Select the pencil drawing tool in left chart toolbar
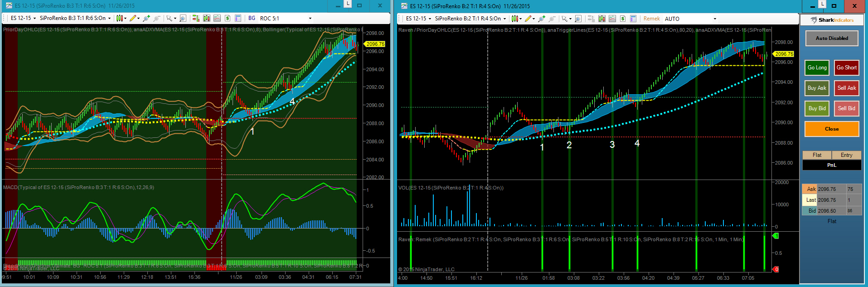 coord(132,18)
